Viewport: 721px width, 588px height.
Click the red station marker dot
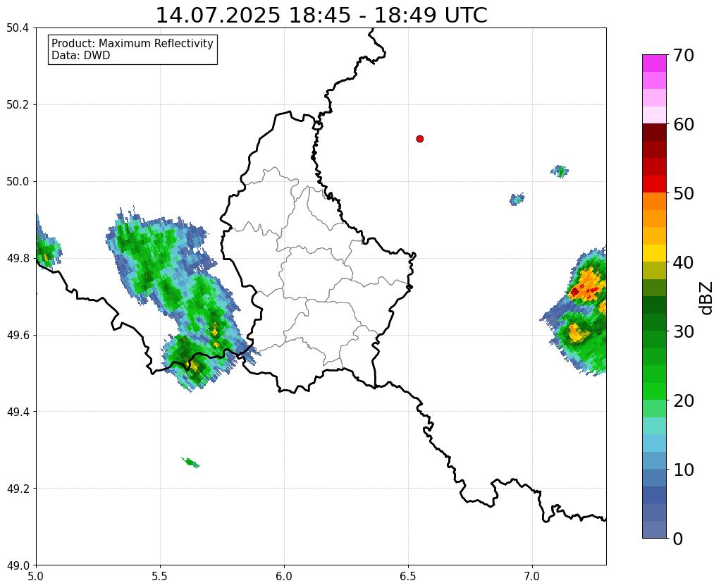(x=419, y=139)
